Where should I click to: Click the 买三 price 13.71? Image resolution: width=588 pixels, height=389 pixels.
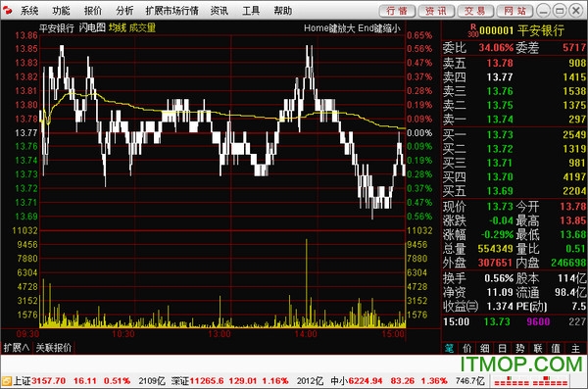point(500,163)
